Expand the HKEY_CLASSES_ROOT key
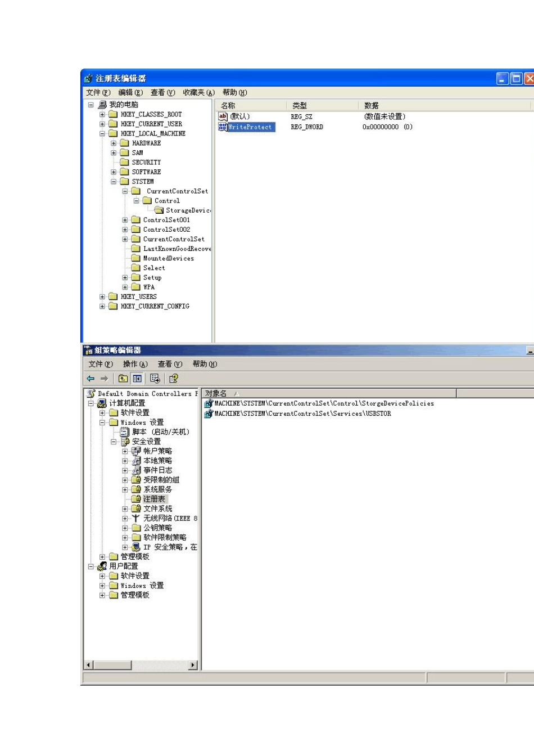 [x=102, y=114]
